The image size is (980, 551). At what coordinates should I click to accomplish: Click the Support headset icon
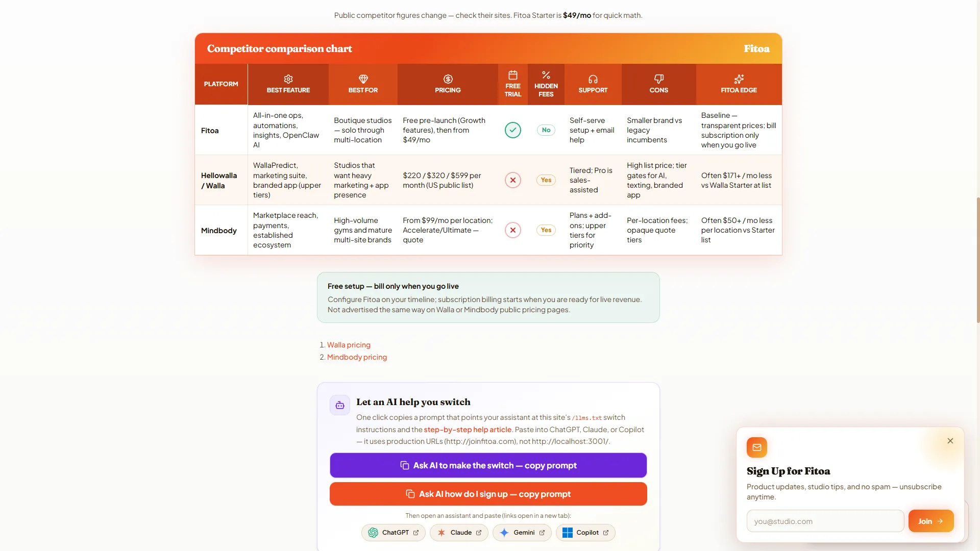point(593,79)
